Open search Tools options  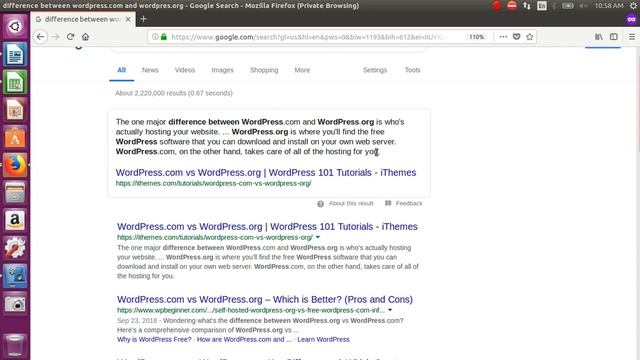(412, 70)
